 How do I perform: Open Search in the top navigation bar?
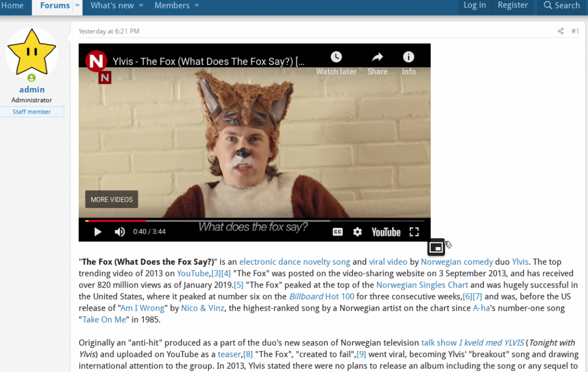point(562,5)
